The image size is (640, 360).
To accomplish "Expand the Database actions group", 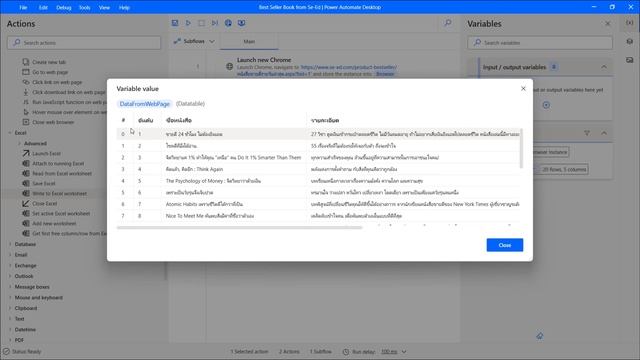I will pyautogui.click(x=10, y=244).
